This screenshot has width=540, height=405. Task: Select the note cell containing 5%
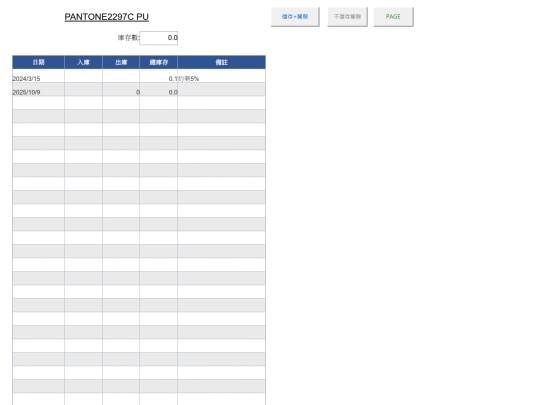pos(221,76)
